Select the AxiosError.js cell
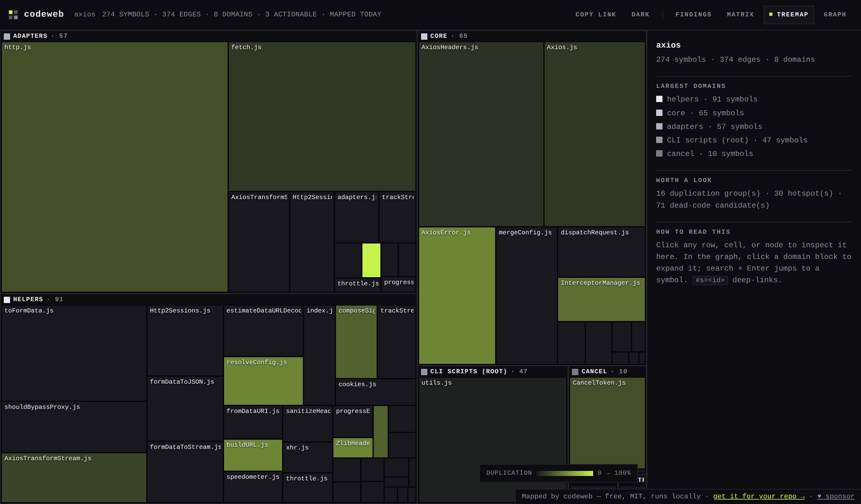The image size is (861, 504). pos(457,295)
